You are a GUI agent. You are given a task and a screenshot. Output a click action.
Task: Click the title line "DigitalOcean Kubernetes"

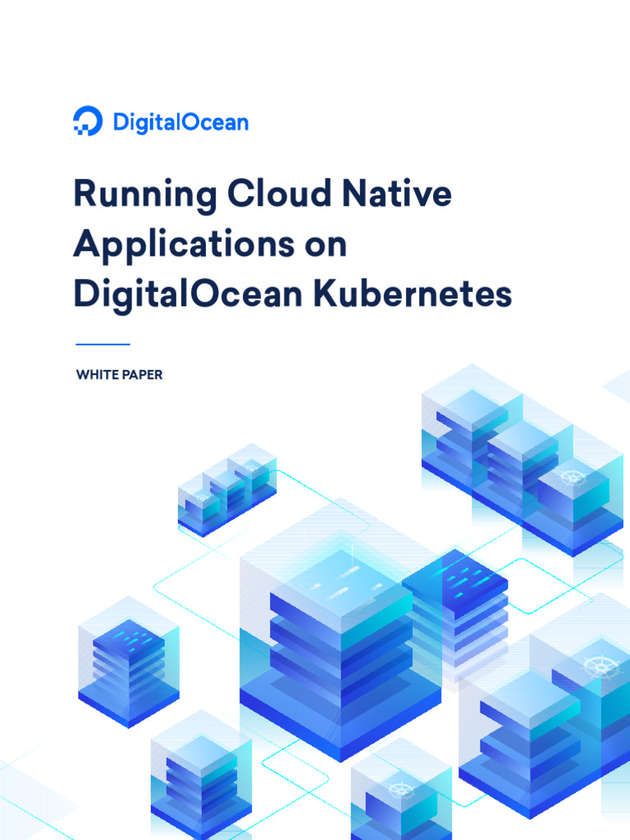[293, 295]
